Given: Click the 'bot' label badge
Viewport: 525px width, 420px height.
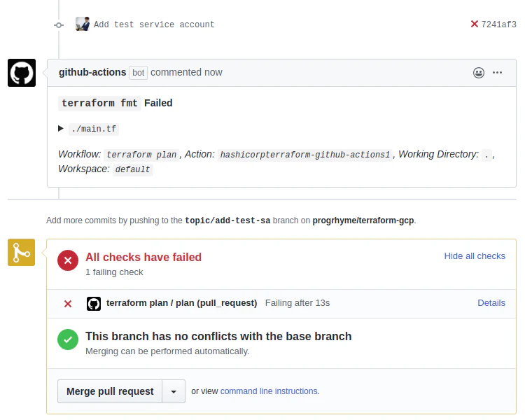Looking at the screenshot, I should point(139,73).
